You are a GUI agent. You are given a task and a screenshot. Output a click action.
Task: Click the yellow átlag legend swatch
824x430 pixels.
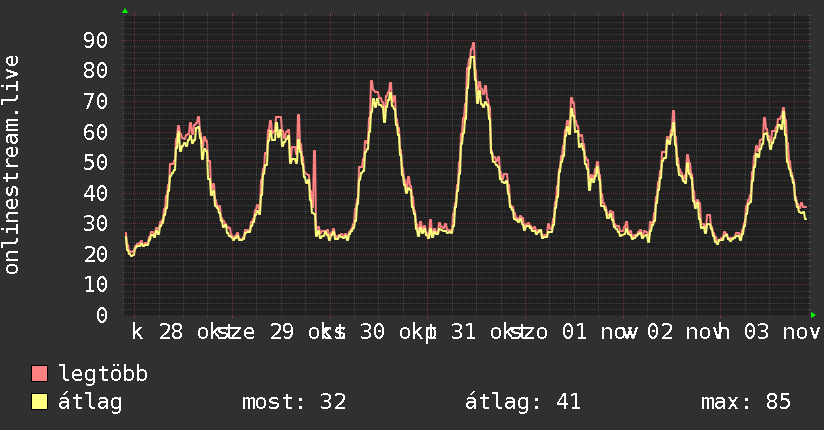pyautogui.click(x=39, y=402)
